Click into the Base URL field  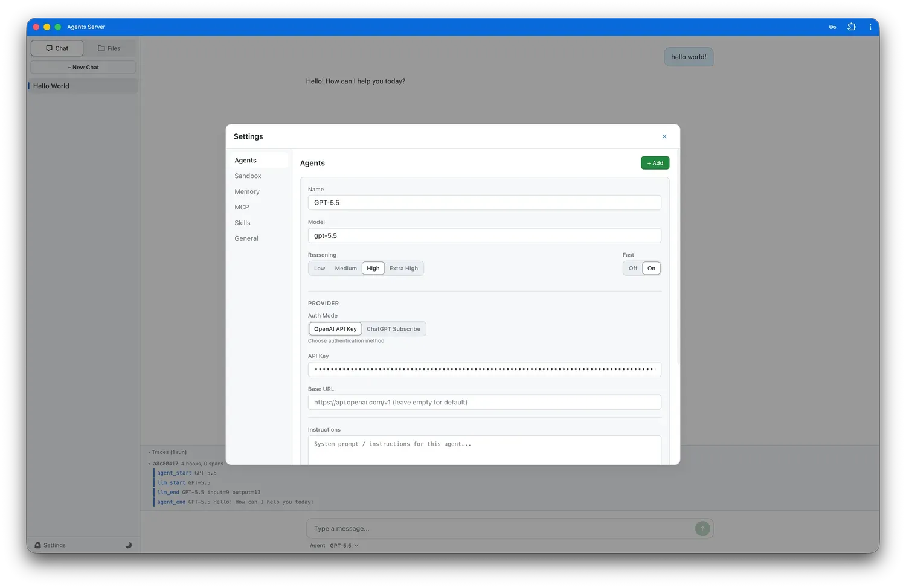[484, 403]
